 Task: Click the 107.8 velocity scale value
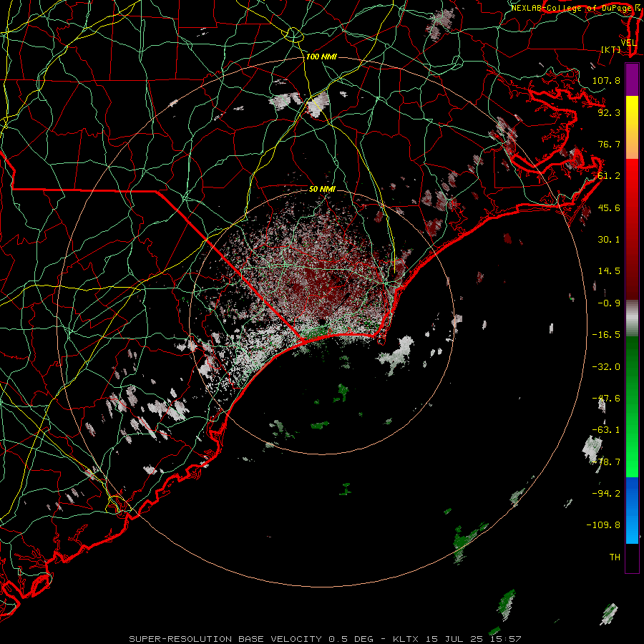point(606,80)
